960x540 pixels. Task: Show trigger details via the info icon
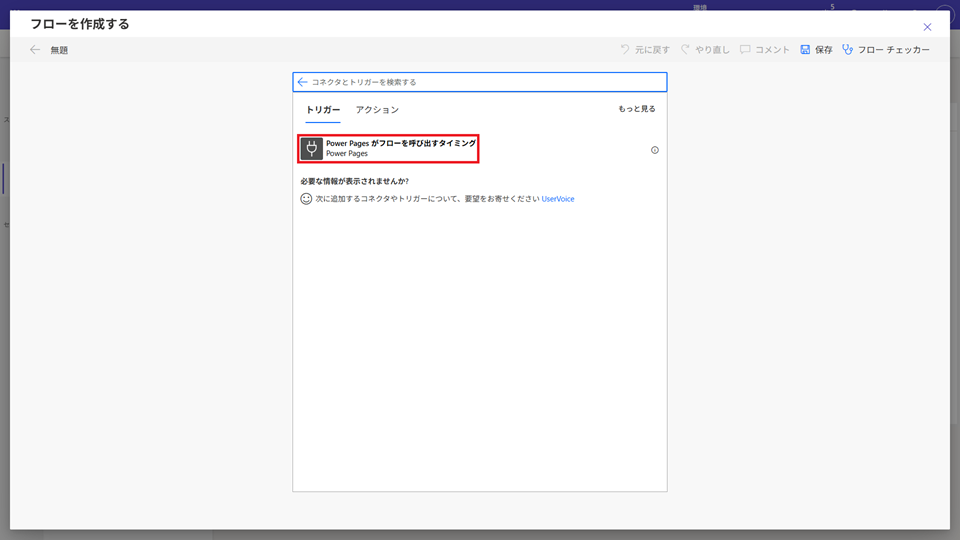point(655,150)
